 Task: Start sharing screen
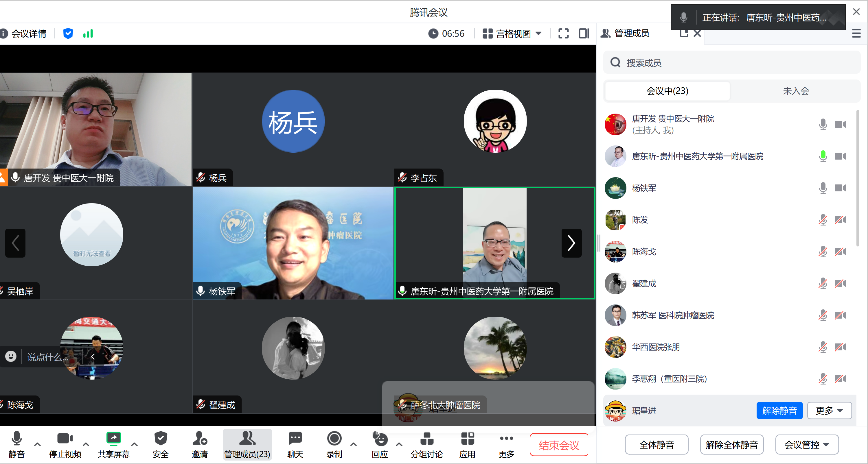tap(113, 444)
